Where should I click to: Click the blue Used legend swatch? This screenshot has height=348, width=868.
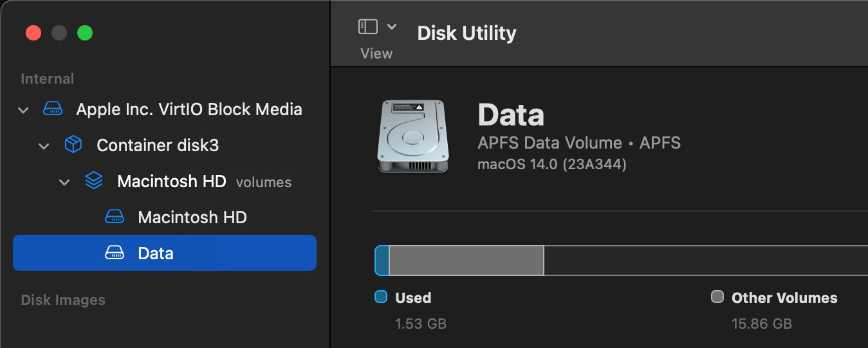pos(381,297)
